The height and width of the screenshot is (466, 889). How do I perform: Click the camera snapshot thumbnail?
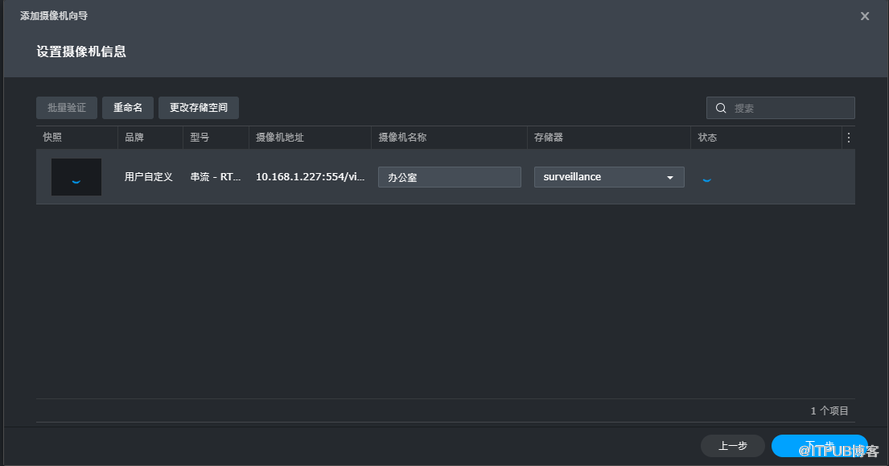click(x=76, y=177)
